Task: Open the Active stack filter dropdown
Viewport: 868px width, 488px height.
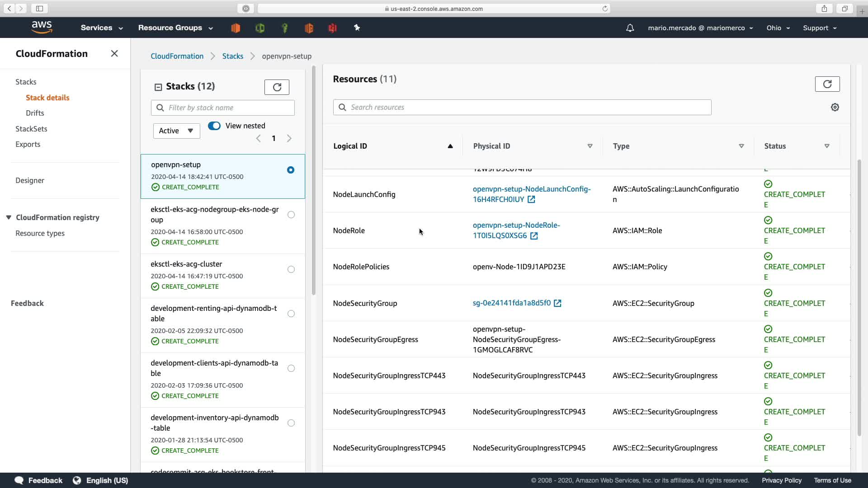Action: [x=176, y=131]
